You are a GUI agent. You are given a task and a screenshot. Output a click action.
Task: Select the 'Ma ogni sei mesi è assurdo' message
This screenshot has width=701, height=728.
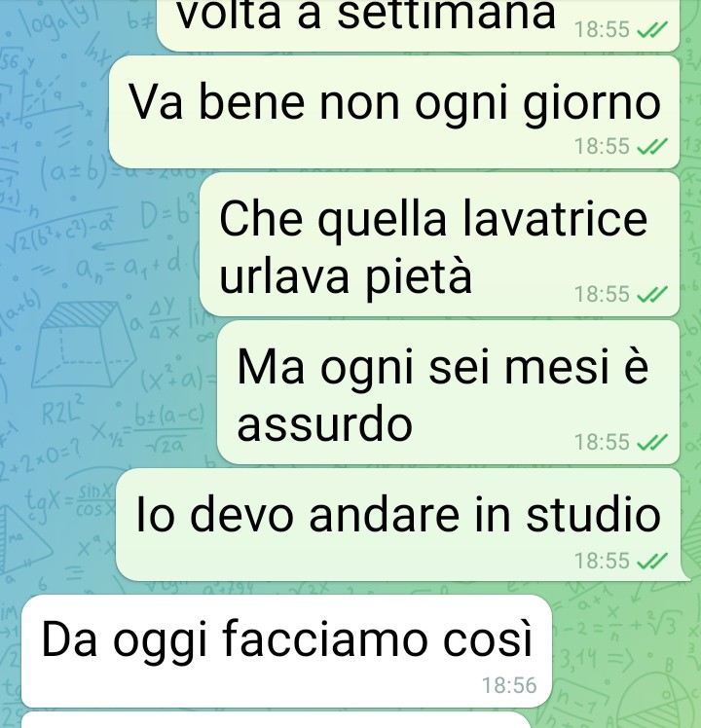click(448, 392)
